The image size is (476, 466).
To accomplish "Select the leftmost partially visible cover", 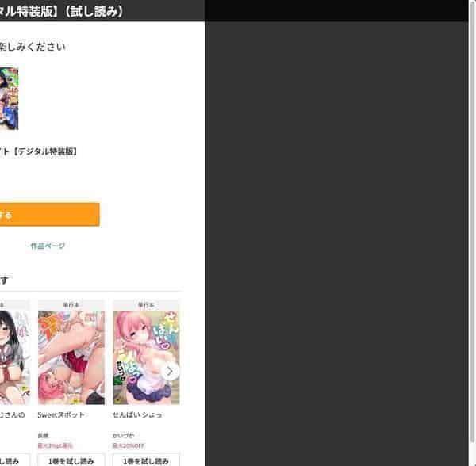I will [x=15, y=357].
